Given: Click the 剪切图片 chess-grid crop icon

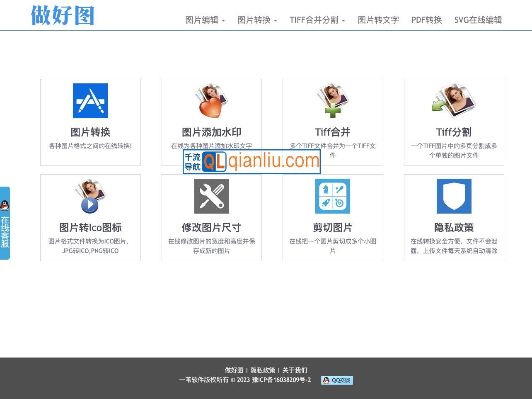Looking at the screenshot, I should pos(333,196).
